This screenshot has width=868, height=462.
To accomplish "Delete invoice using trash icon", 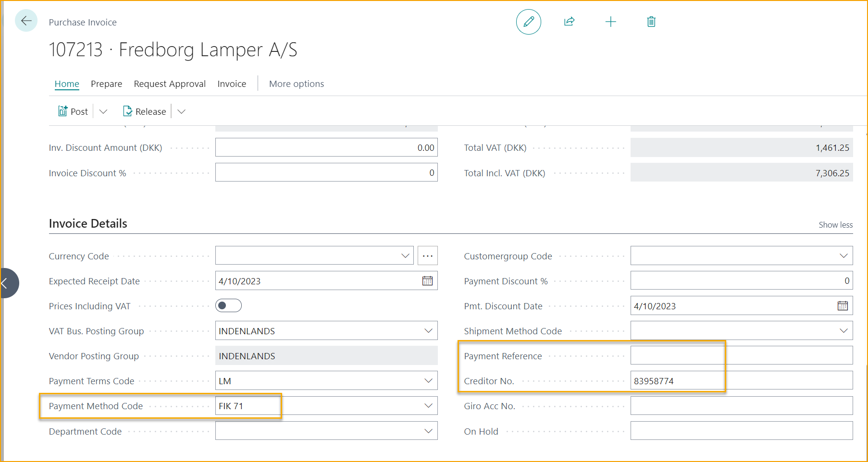I will click(651, 22).
